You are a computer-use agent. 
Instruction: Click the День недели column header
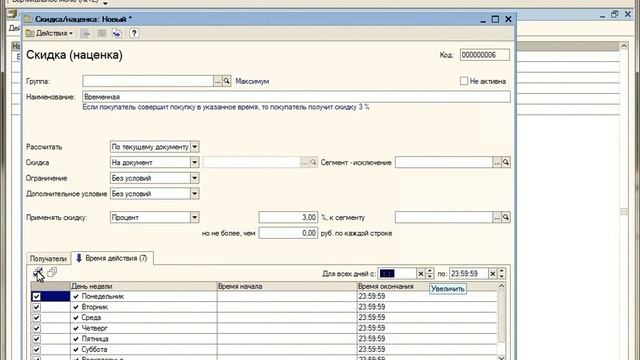click(x=144, y=286)
